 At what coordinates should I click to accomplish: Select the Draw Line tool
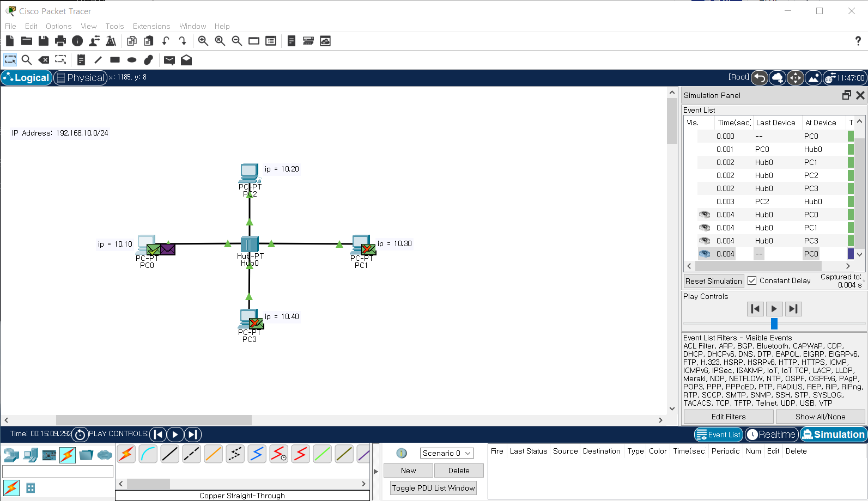coord(98,60)
